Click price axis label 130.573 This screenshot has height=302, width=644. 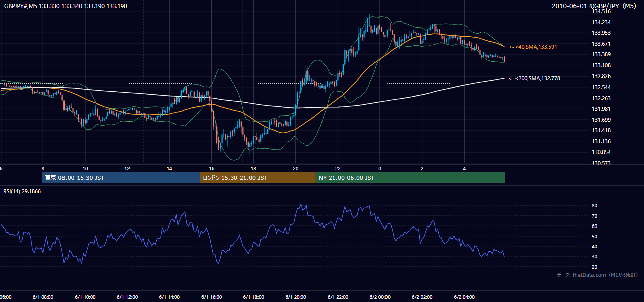coord(601,163)
